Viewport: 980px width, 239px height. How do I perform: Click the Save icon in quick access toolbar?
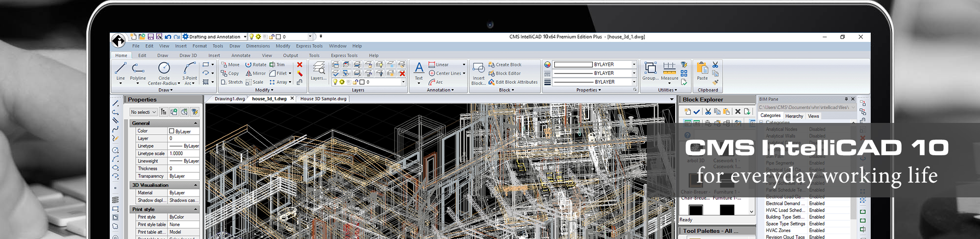point(151,37)
